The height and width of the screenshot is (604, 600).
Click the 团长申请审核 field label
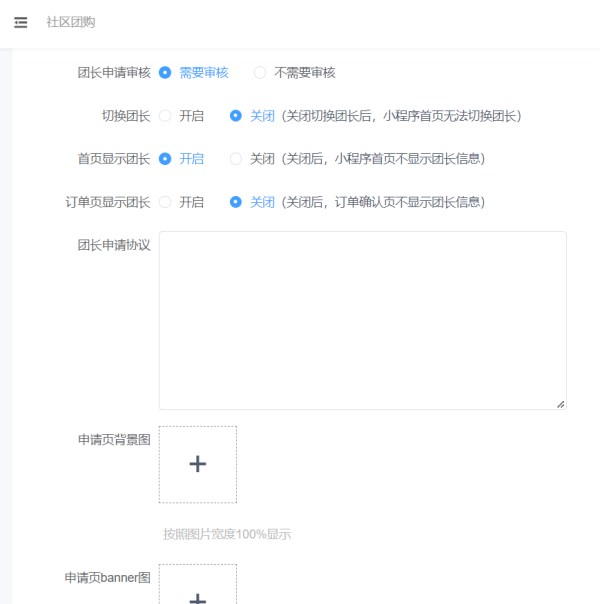click(x=114, y=73)
